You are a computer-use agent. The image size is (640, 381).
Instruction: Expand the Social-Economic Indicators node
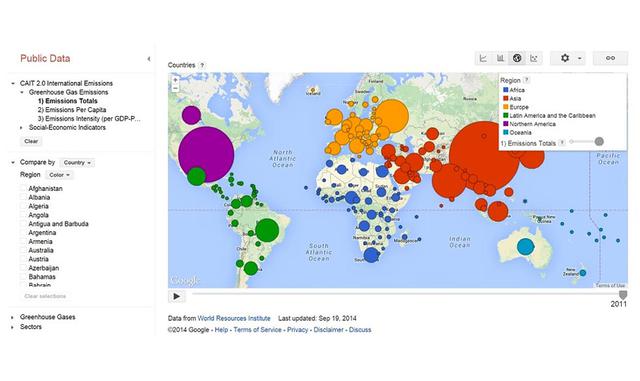[22, 127]
